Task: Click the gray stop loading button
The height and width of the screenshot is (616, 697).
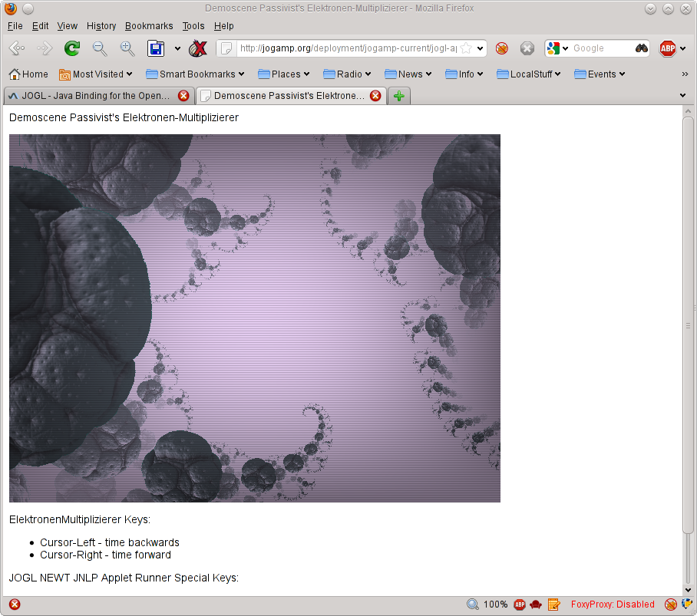Action: pos(527,48)
